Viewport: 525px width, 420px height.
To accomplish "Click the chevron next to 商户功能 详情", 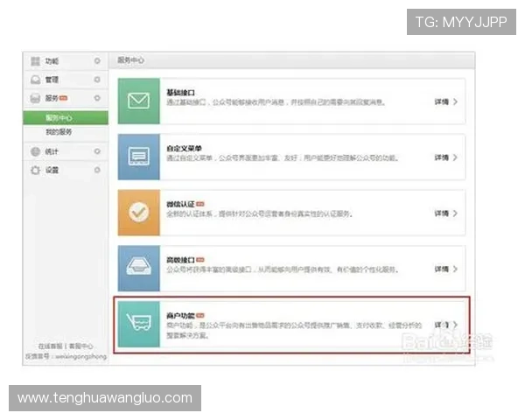I will pyautogui.click(x=455, y=325).
